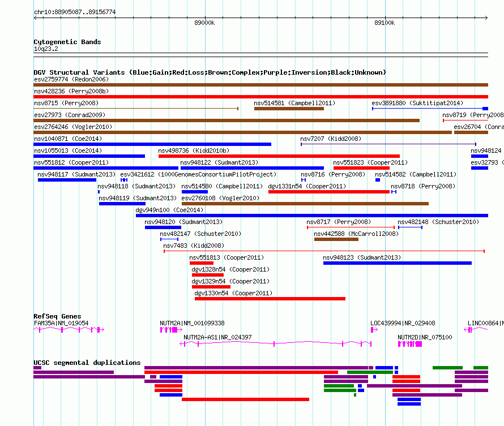Screen dimensions: 504x426
Task: Click the 89100k ruler tick label
Action: click(385, 23)
